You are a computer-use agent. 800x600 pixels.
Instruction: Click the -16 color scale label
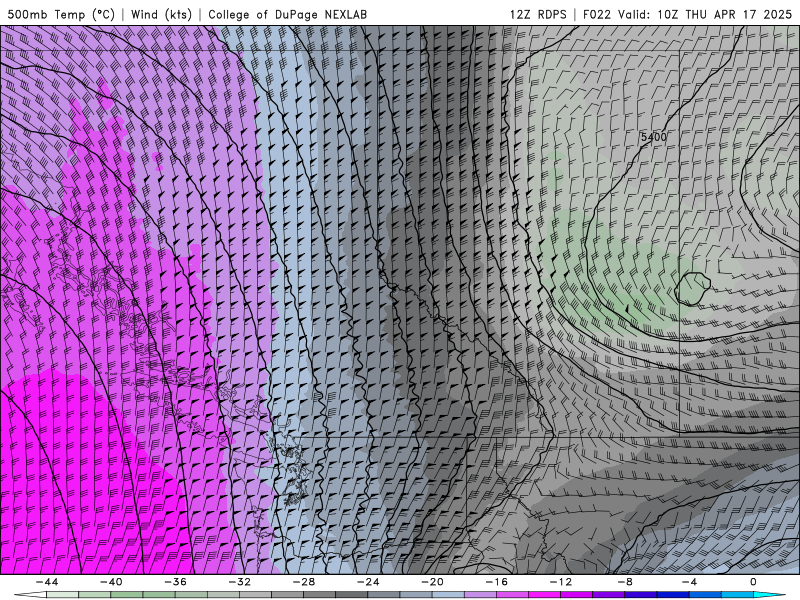click(496, 582)
